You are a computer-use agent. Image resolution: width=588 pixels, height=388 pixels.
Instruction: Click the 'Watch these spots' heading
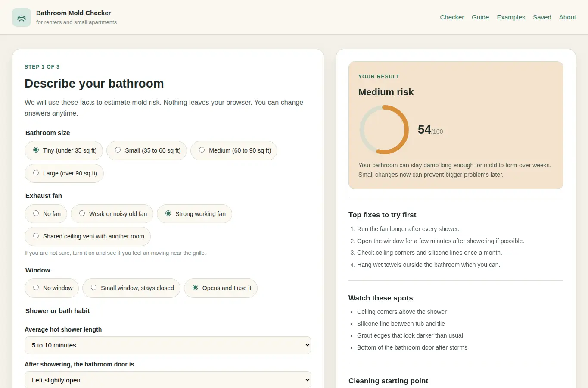(x=381, y=298)
